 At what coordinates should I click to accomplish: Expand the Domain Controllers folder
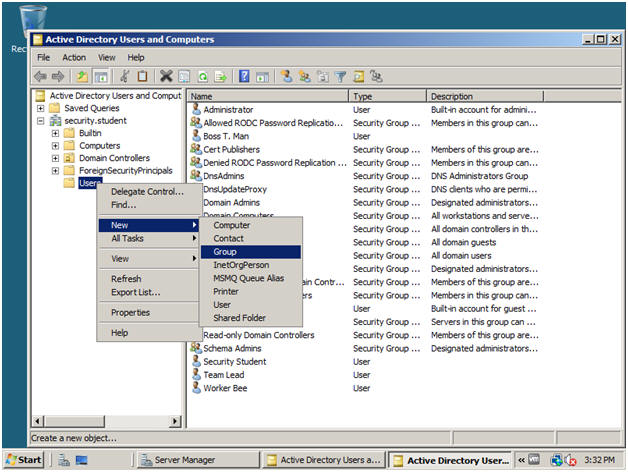(55, 158)
